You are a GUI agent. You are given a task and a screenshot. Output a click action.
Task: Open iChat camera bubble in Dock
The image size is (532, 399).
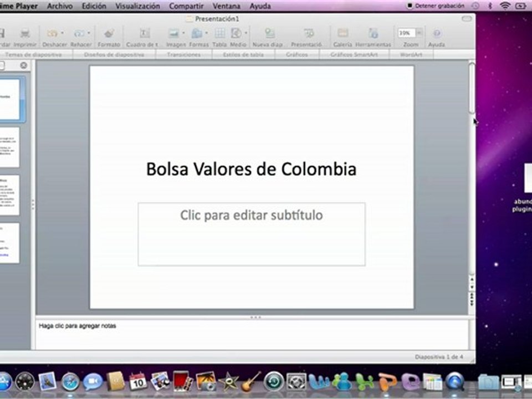(93, 382)
